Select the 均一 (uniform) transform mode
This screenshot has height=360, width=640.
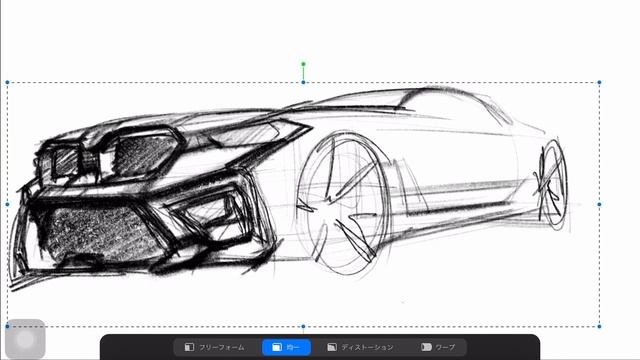click(286, 347)
